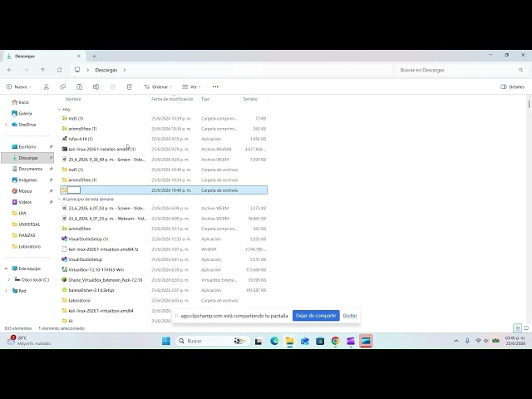Navigate up one folder level
The width and height of the screenshot is (532, 399).
tap(42, 70)
